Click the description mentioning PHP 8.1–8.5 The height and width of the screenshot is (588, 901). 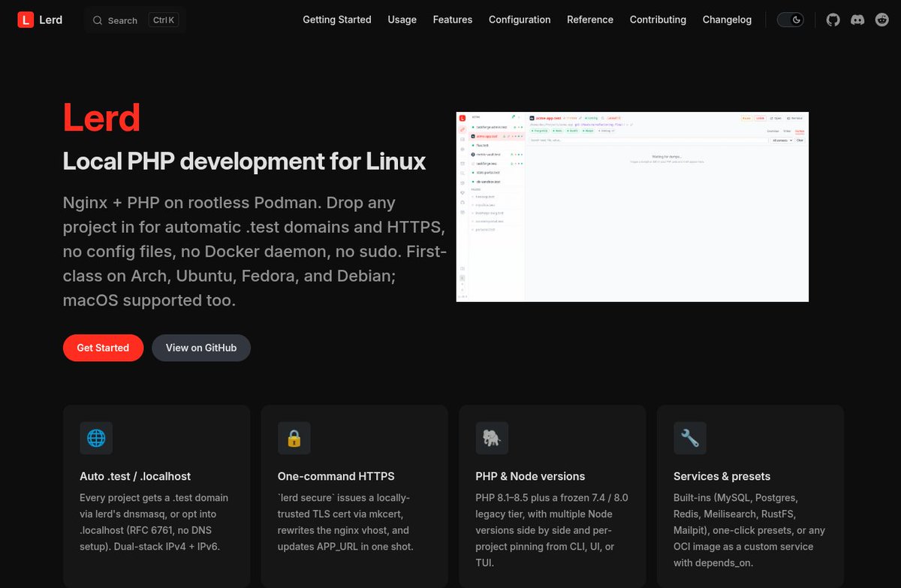click(551, 530)
